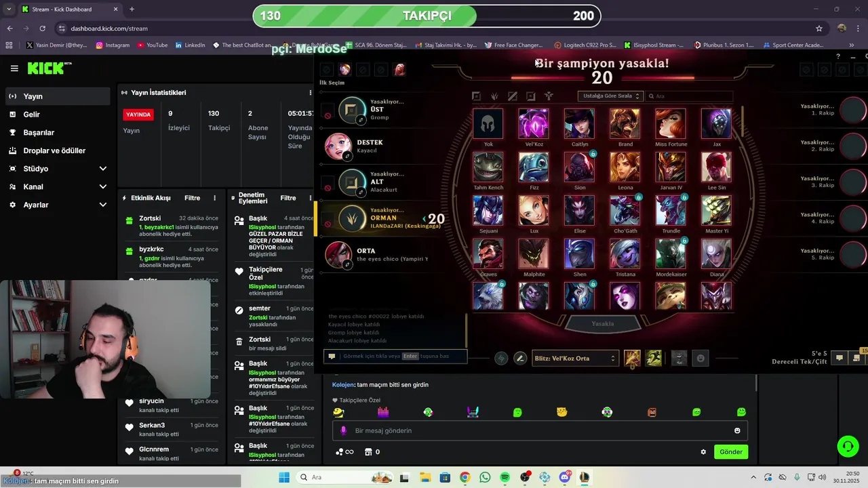This screenshot has height=488, width=868.
Task: Click the Bir mesaj gönderin input
Action: coord(539,430)
